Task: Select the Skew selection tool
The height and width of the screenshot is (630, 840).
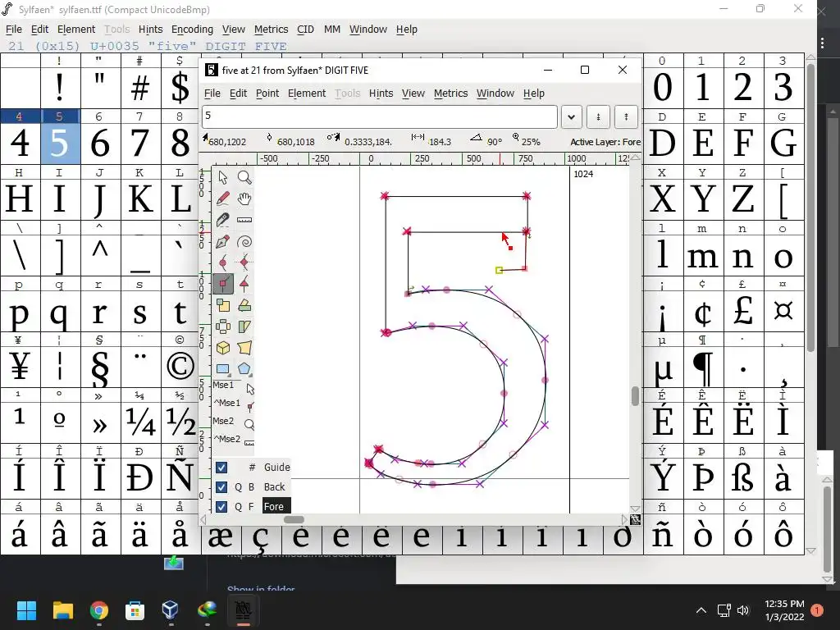Action: 244,326
